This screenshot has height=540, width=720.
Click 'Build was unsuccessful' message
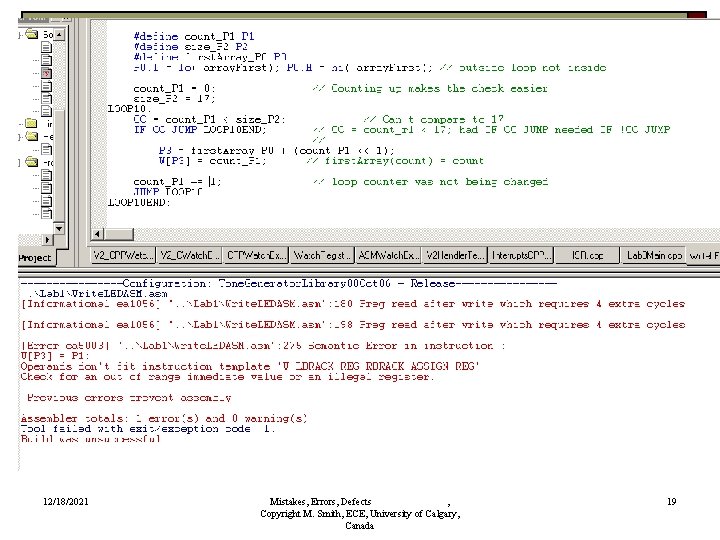pos(90,439)
